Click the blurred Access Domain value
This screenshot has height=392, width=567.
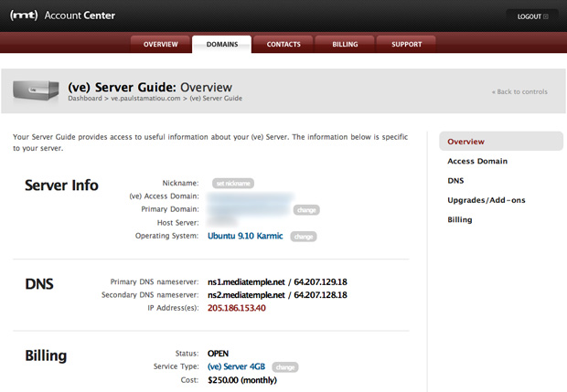point(251,196)
